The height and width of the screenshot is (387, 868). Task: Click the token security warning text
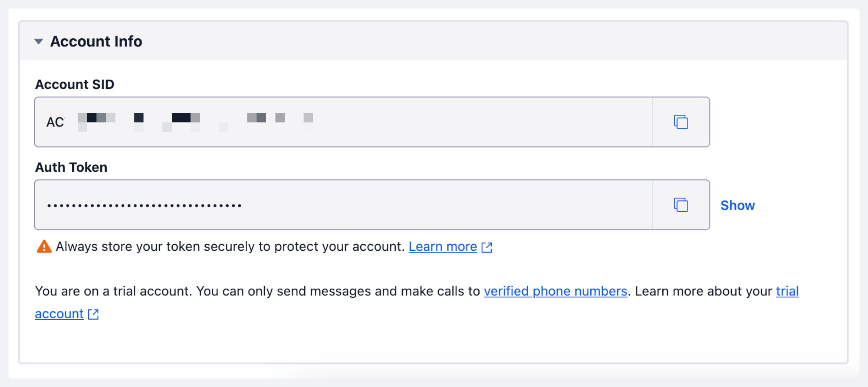230,247
